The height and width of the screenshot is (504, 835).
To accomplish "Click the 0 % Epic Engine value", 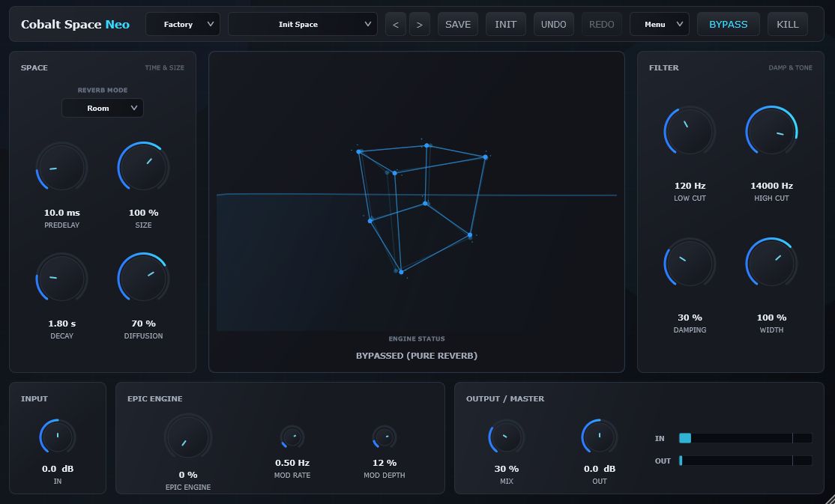I will (x=188, y=475).
